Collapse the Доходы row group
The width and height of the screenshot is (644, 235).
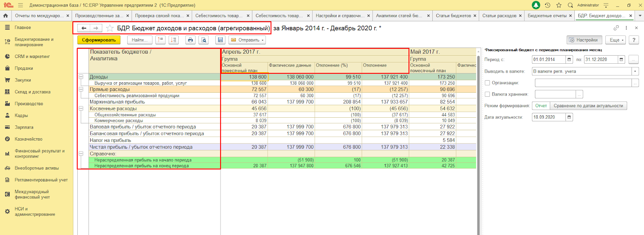(x=81, y=77)
